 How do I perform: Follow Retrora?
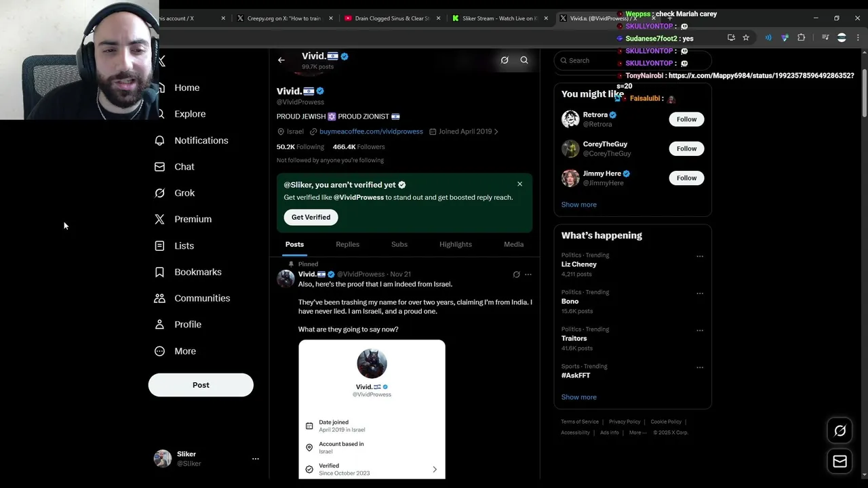tap(686, 119)
